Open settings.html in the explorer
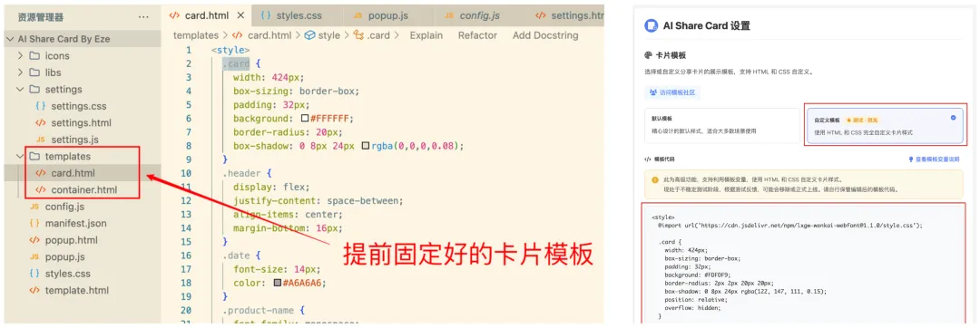 81,123
